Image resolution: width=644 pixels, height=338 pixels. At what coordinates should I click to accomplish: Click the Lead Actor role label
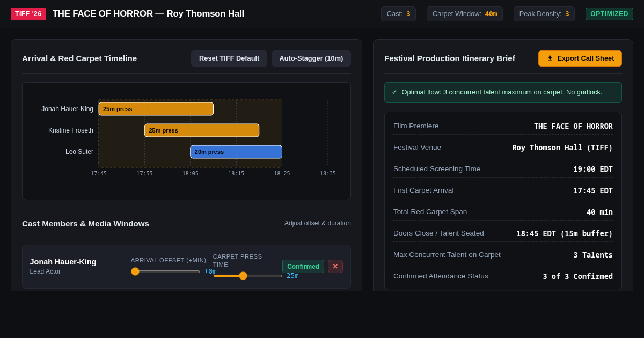[x=45, y=271]
